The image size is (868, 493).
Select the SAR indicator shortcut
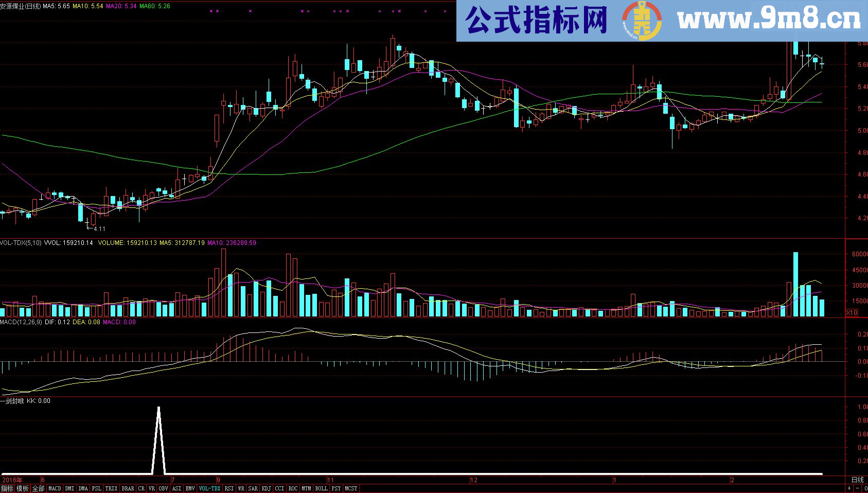tap(253, 488)
